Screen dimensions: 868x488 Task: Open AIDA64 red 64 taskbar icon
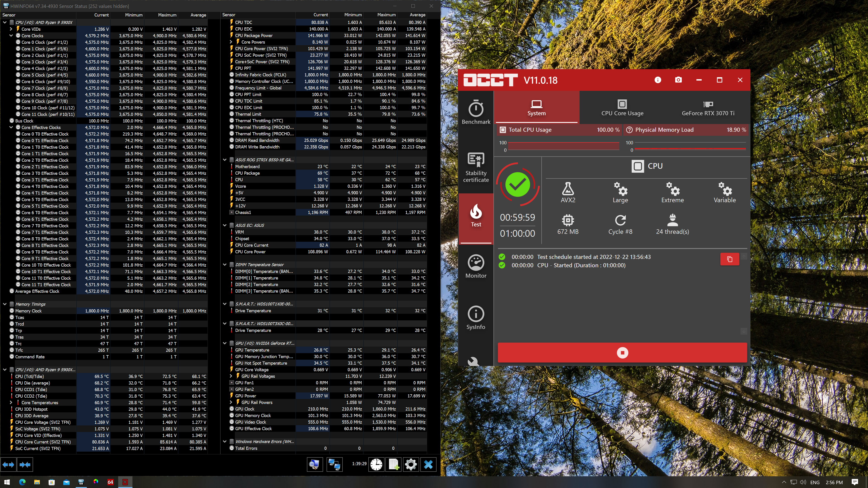coord(110,482)
